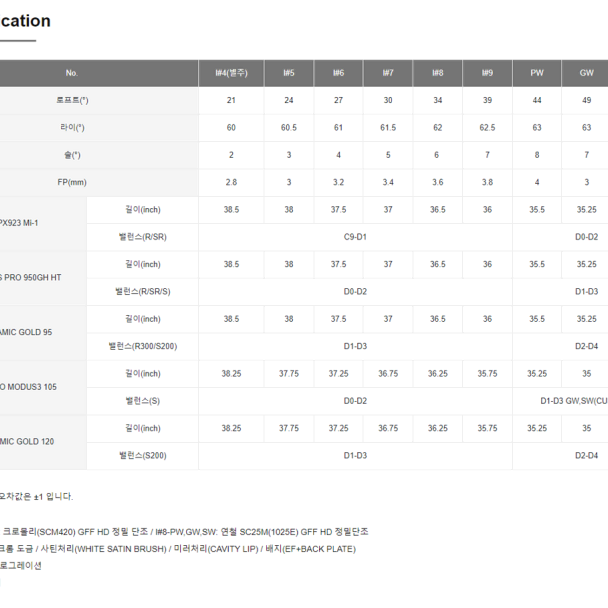The image size is (608, 608).
Task: Click balance value C9-D1
Action: click(355, 237)
